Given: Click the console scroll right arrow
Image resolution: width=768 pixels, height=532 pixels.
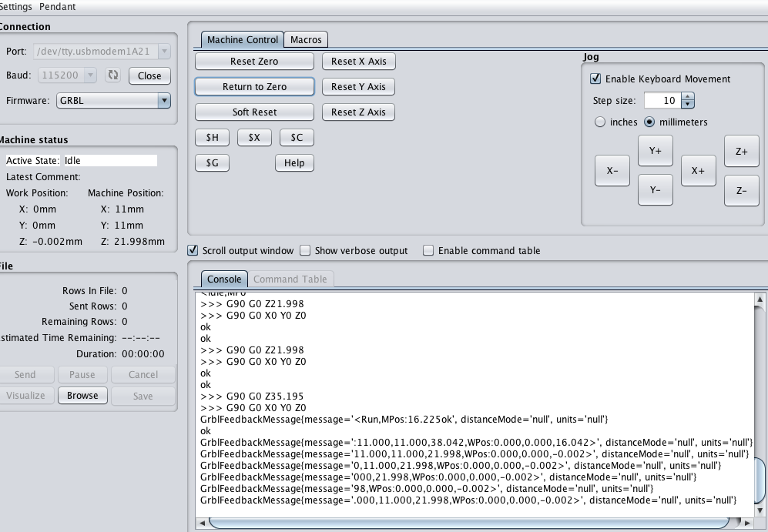Looking at the screenshot, I should [x=747, y=523].
